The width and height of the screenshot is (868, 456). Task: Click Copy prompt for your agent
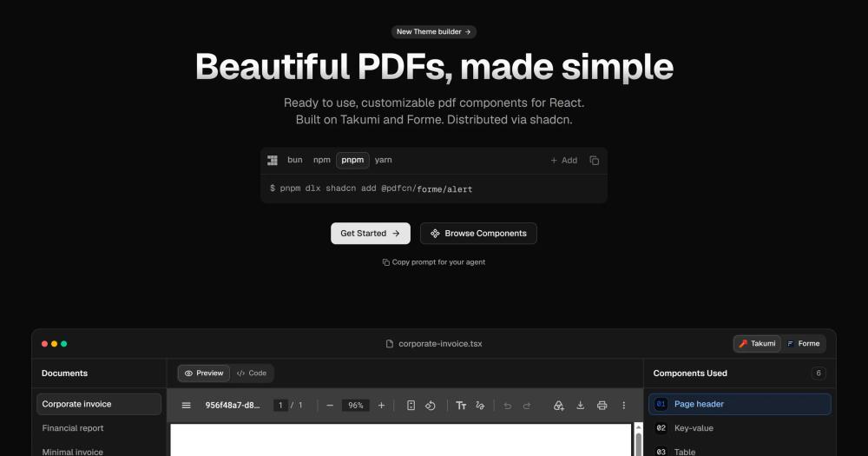(433, 262)
